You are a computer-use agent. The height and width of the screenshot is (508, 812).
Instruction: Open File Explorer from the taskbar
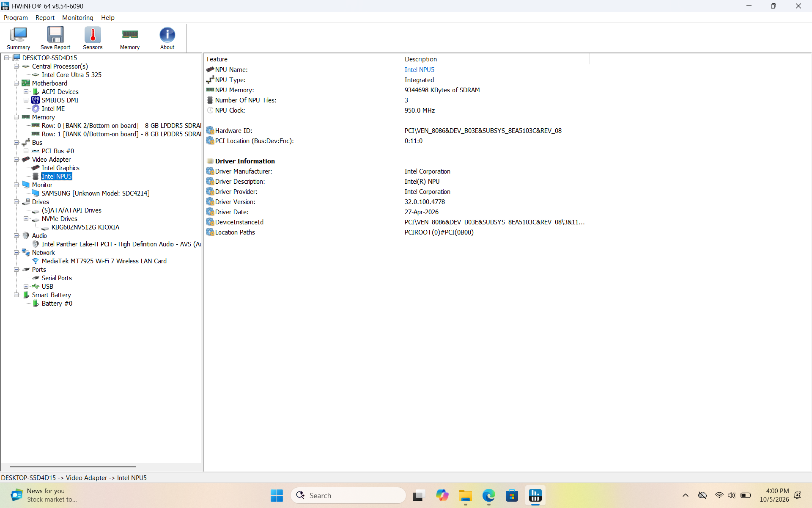tap(465, 495)
